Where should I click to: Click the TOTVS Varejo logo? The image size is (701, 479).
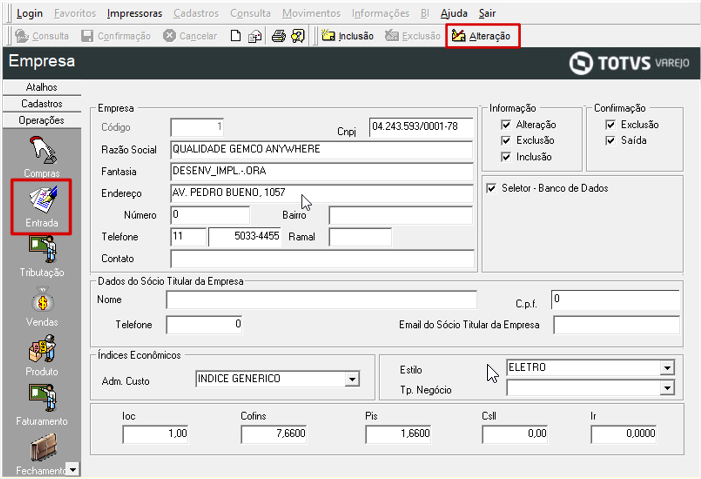[x=629, y=63]
